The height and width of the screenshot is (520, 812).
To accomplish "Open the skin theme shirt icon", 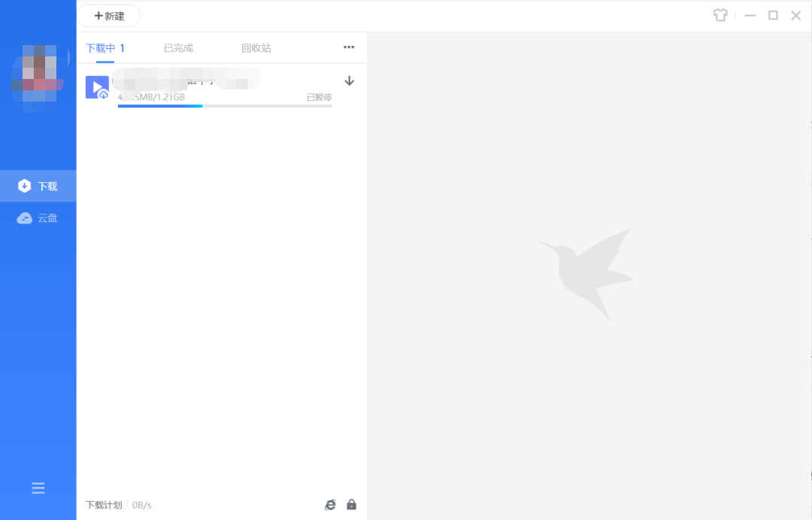I will 720,15.
